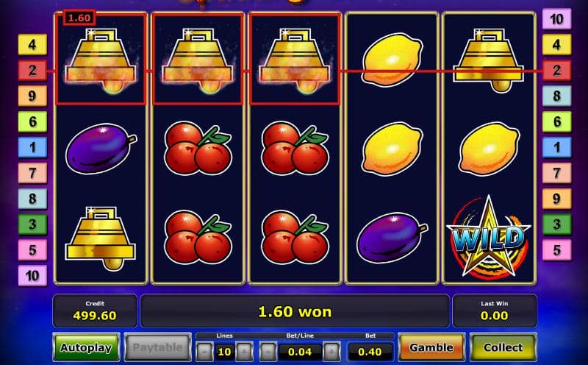Image resolution: width=588 pixels, height=365 pixels.
Task: Click the plum on the first reel
Action: coord(101,149)
